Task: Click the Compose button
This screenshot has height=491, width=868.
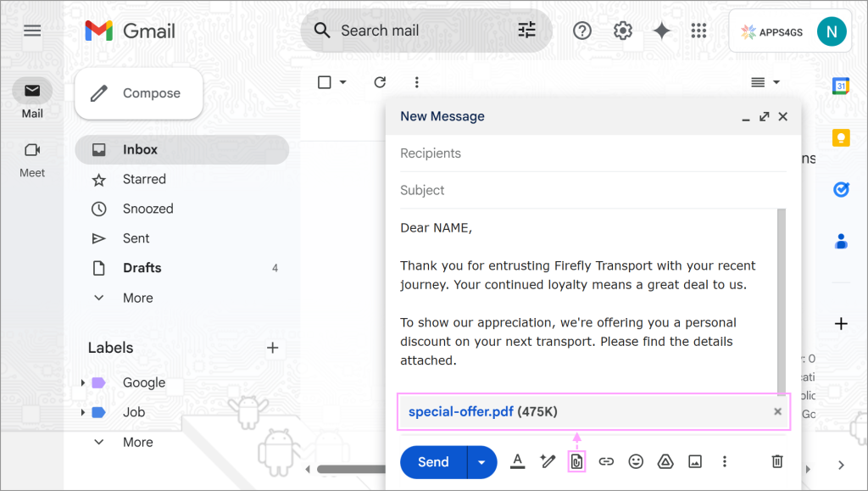Action: click(139, 93)
